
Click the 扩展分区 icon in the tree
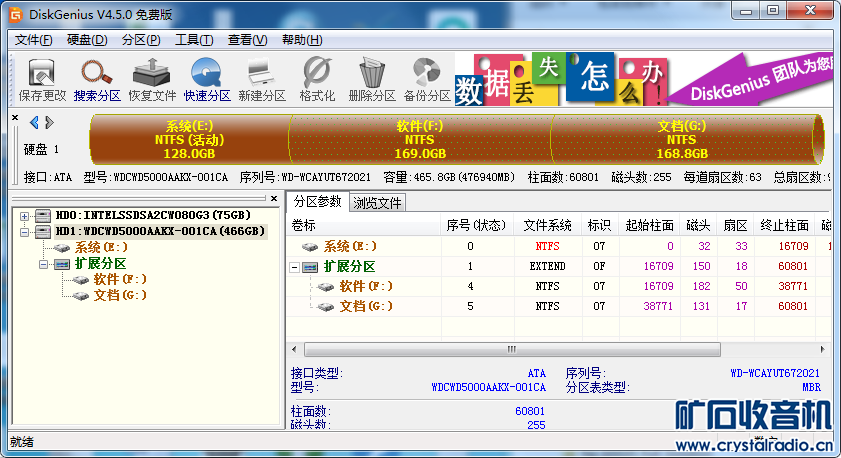[x=62, y=264]
